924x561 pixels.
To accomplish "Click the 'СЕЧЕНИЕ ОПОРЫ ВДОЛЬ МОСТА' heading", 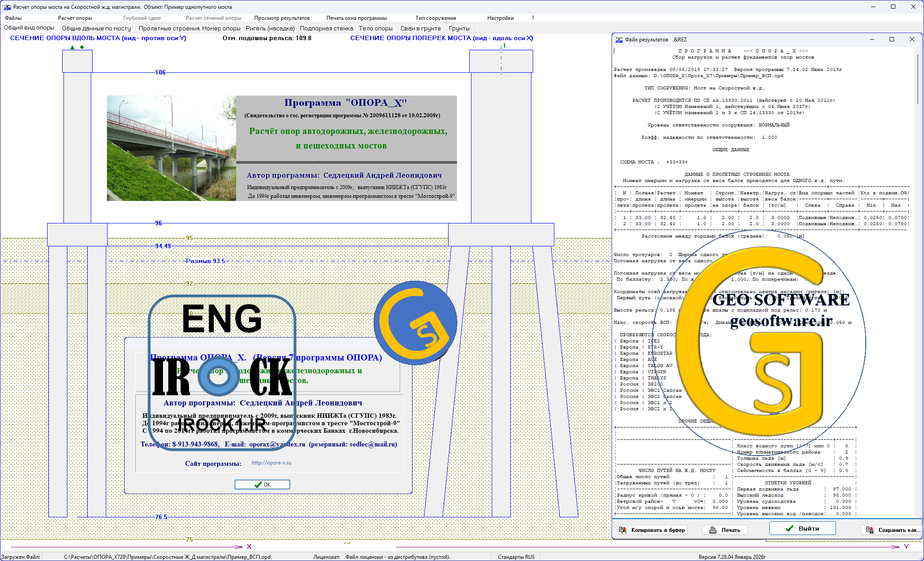I will [x=98, y=38].
